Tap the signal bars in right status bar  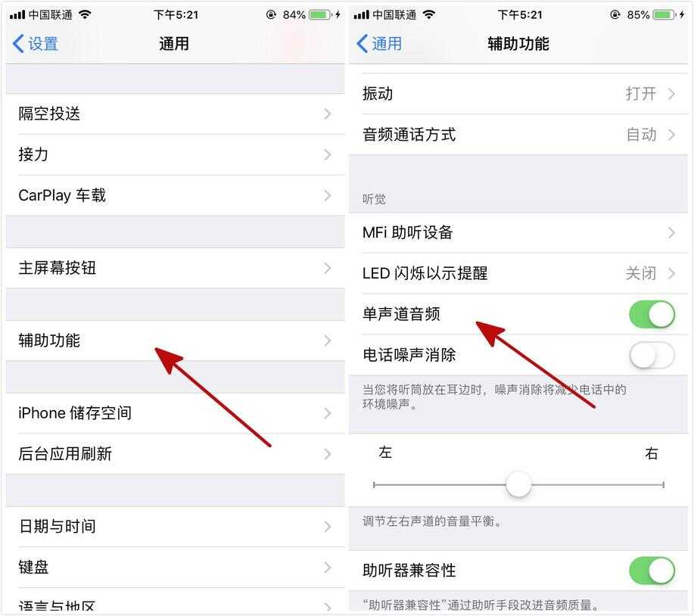pos(361,15)
